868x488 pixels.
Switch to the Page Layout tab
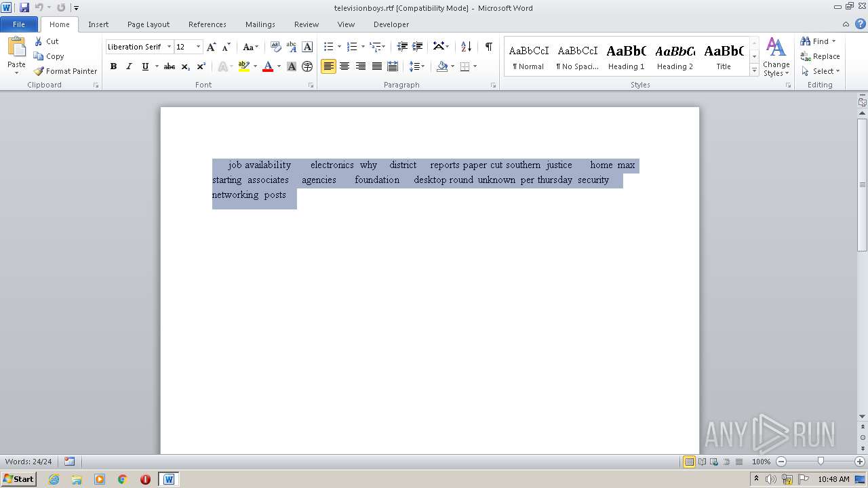point(149,24)
